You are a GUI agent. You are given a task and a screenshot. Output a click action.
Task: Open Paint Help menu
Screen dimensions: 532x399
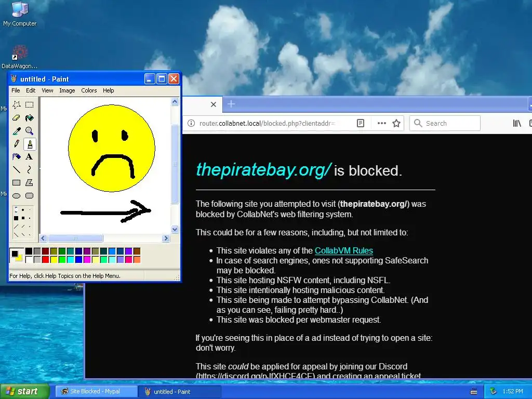(108, 90)
